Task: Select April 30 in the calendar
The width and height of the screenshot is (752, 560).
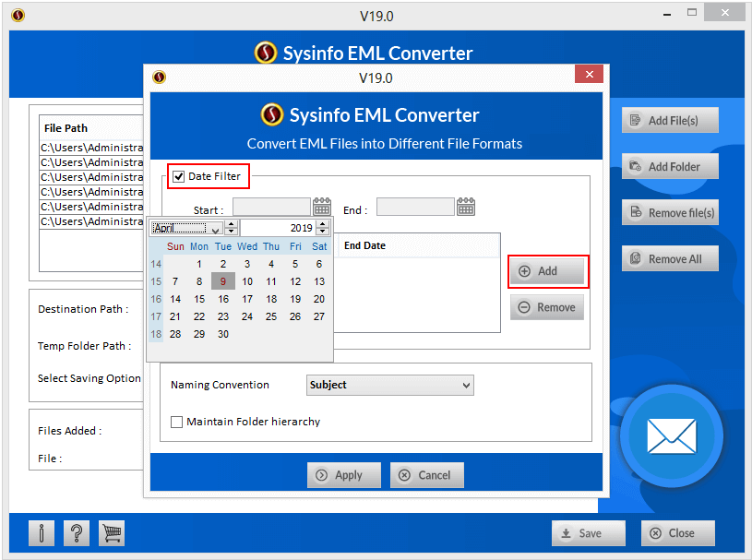Action: [223, 334]
